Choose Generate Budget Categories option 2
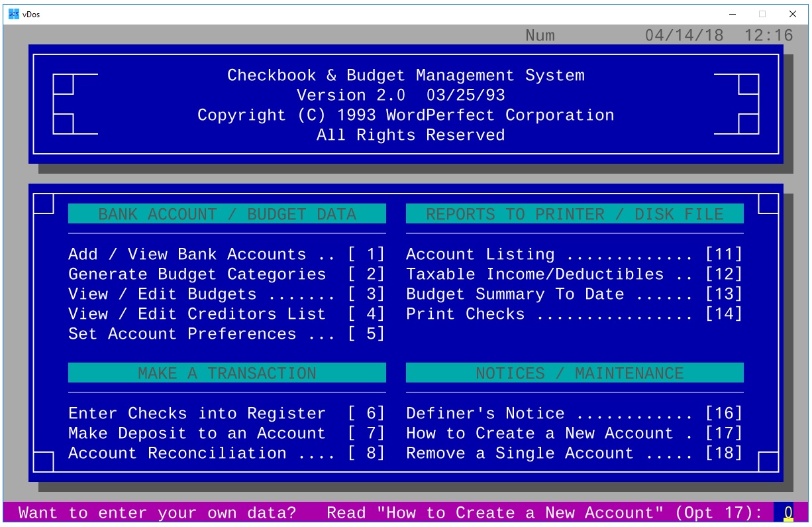Screen dimensions: 812x527 click(x=227, y=274)
